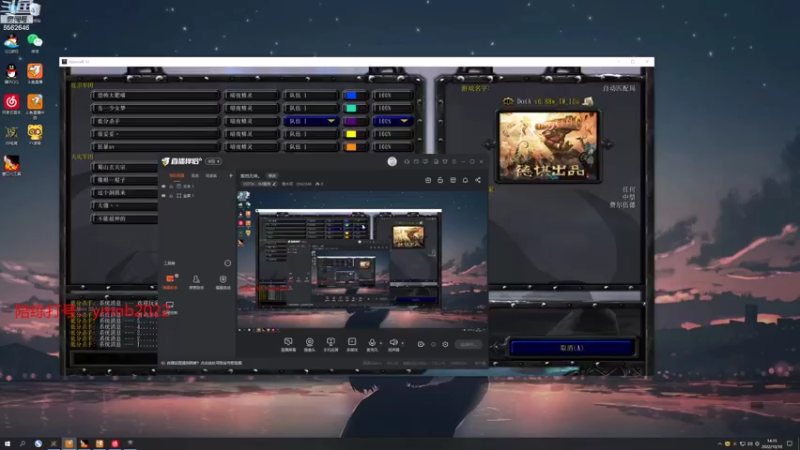Toggle visibility eye of first source layer
This screenshot has height=450, width=800.
coord(164,186)
